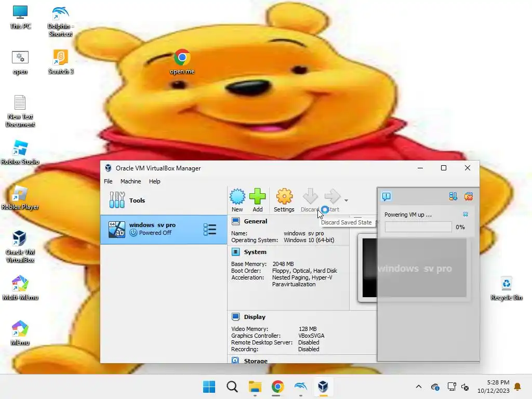This screenshot has height=399, width=532.
Task: Expand the Start button dropdown arrow
Action: click(346, 201)
